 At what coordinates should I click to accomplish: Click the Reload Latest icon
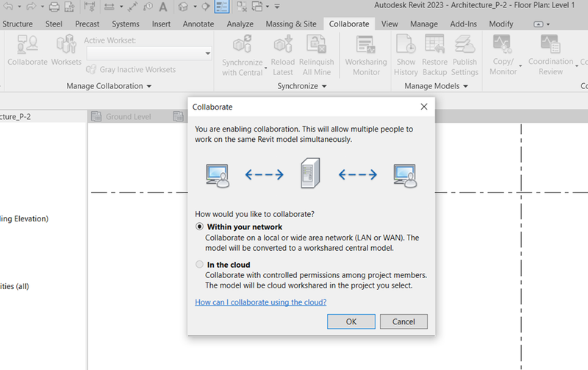283,56
